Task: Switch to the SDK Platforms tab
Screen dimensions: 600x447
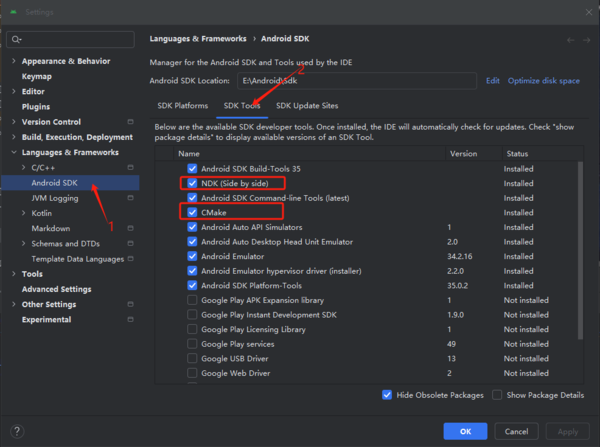Action: point(182,105)
